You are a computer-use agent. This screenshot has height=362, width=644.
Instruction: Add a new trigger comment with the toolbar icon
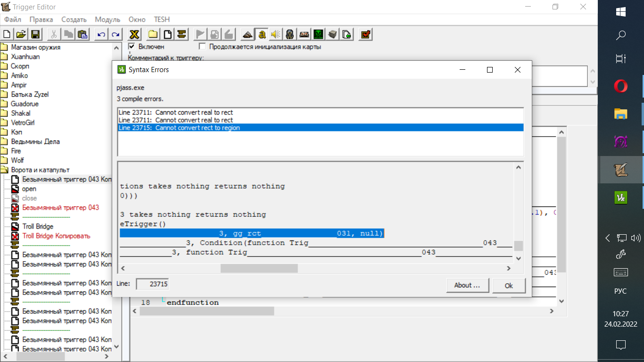[x=182, y=34]
